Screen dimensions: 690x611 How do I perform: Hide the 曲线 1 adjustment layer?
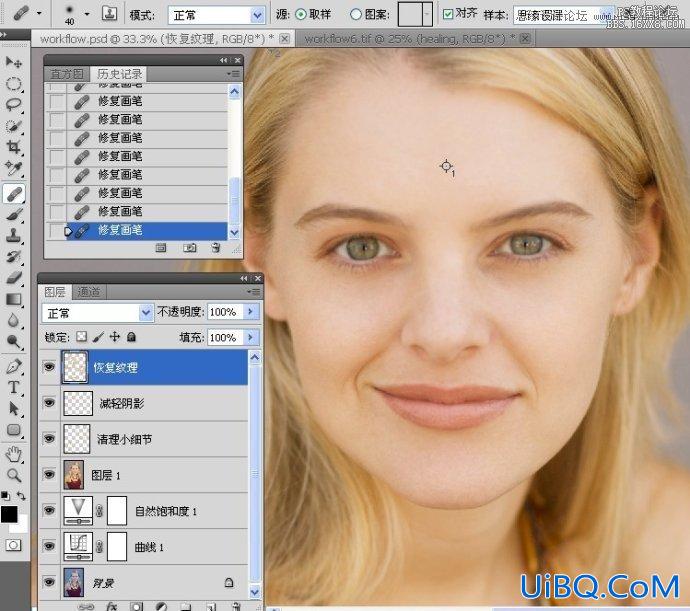click(49, 546)
